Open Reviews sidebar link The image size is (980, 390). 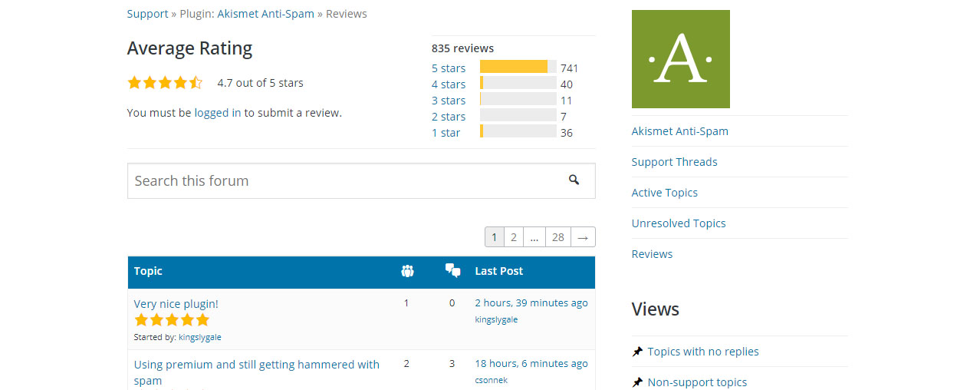pyautogui.click(x=653, y=254)
